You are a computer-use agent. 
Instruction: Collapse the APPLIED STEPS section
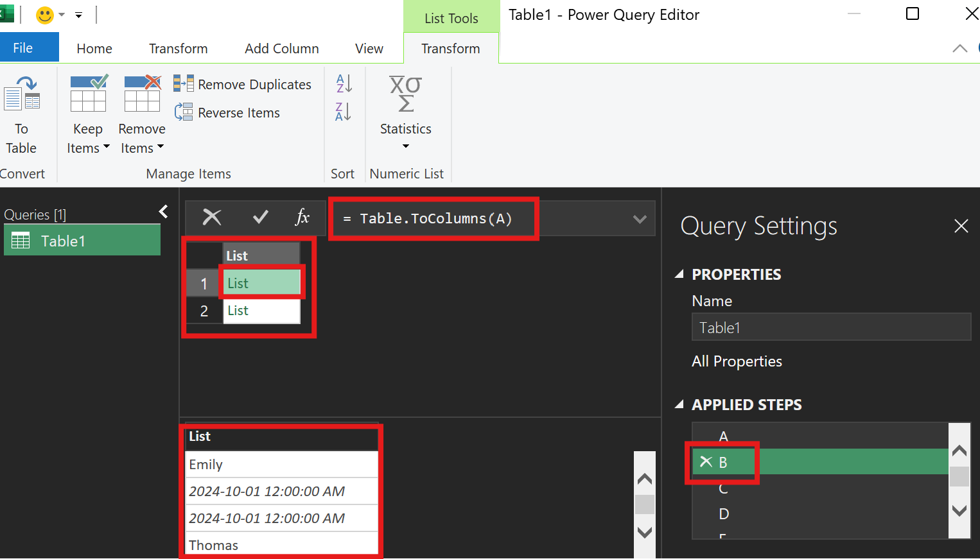pyautogui.click(x=679, y=404)
